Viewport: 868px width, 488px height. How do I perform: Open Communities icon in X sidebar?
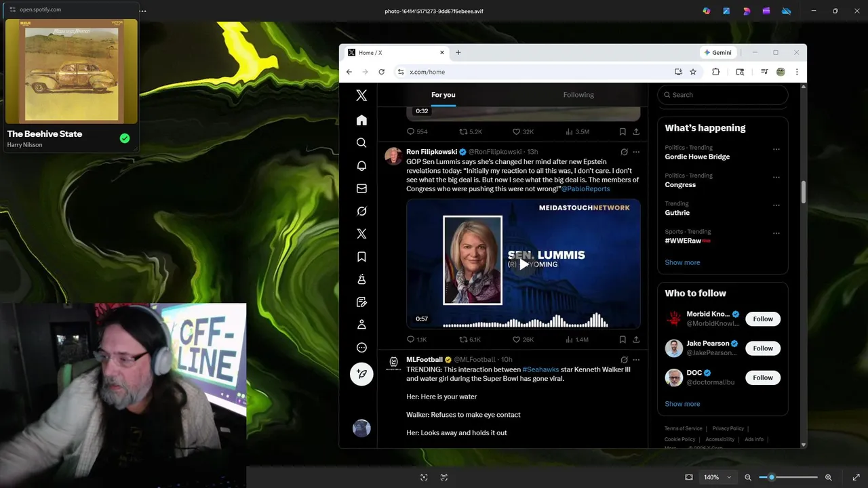pos(361,279)
